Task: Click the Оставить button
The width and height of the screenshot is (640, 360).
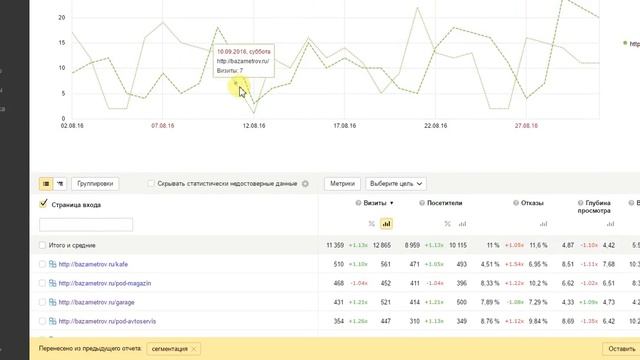Action: (621, 349)
